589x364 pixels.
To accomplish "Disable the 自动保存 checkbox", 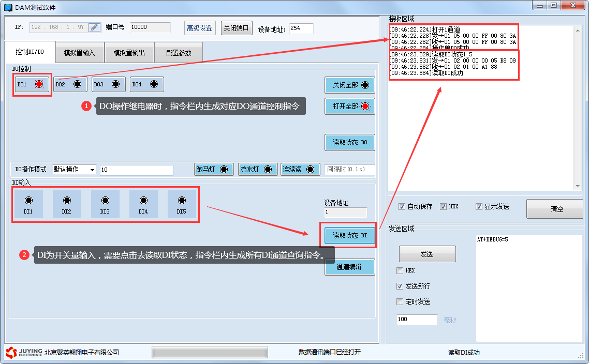I will pos(402,207).
